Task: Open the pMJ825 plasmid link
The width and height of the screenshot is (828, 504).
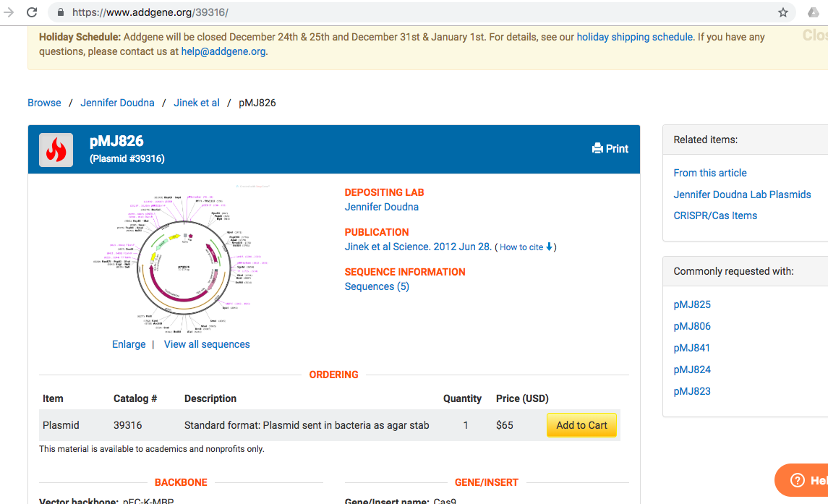Action: coord(692,305)
